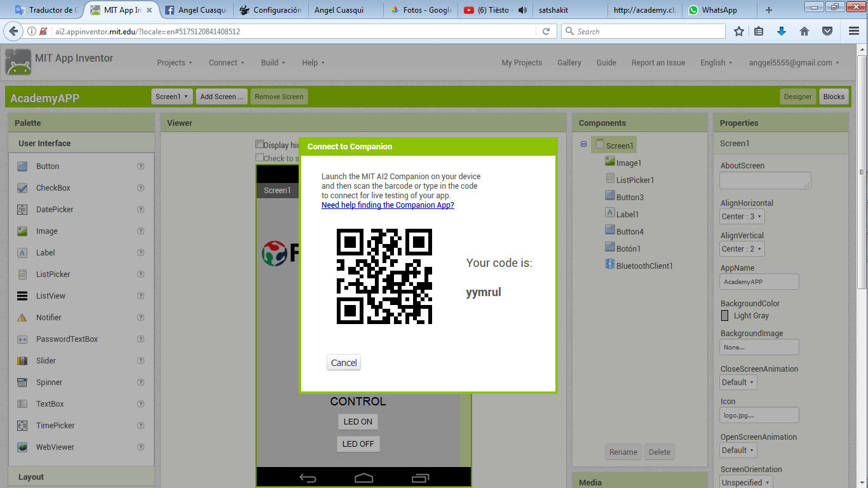Screen dimensions: 868x488
Task: Click the MIT App Inventor logo
Action: click(18, 62)
